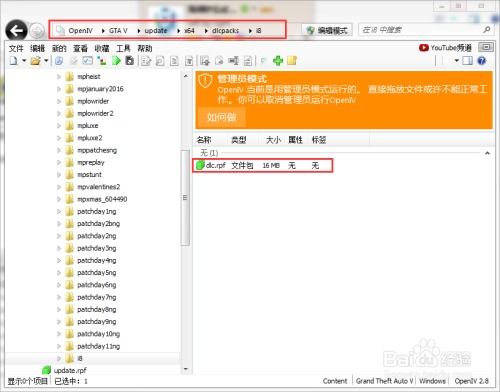Click the update.rpf green archive icon
This screenshot has width=500, height=392.
(46, 370)
